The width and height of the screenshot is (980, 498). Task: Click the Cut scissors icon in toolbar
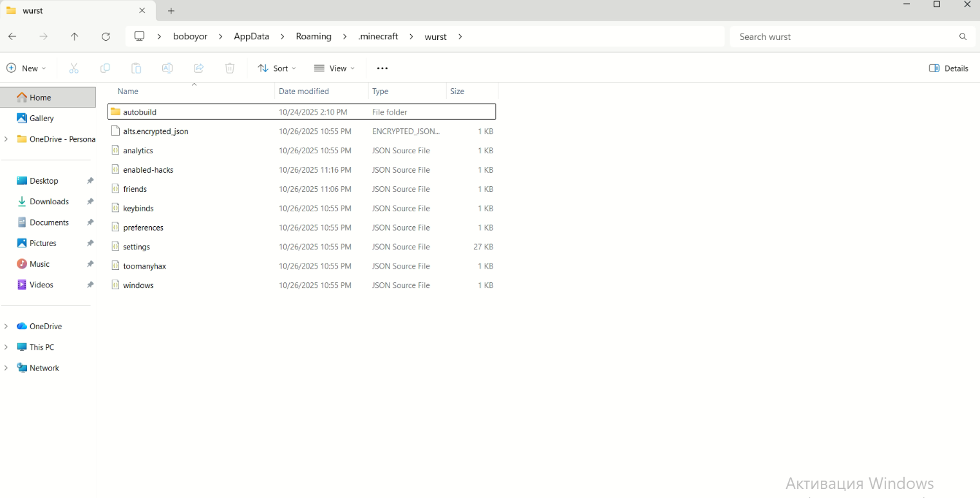coord(73,68)
